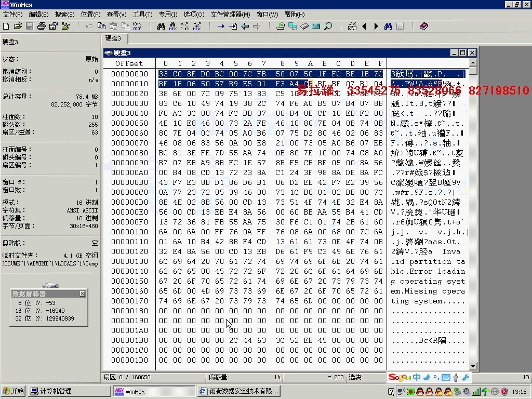Open WinHex help with the book icon
The width and height of the screenshot is (532, 399).
(424, 26)
